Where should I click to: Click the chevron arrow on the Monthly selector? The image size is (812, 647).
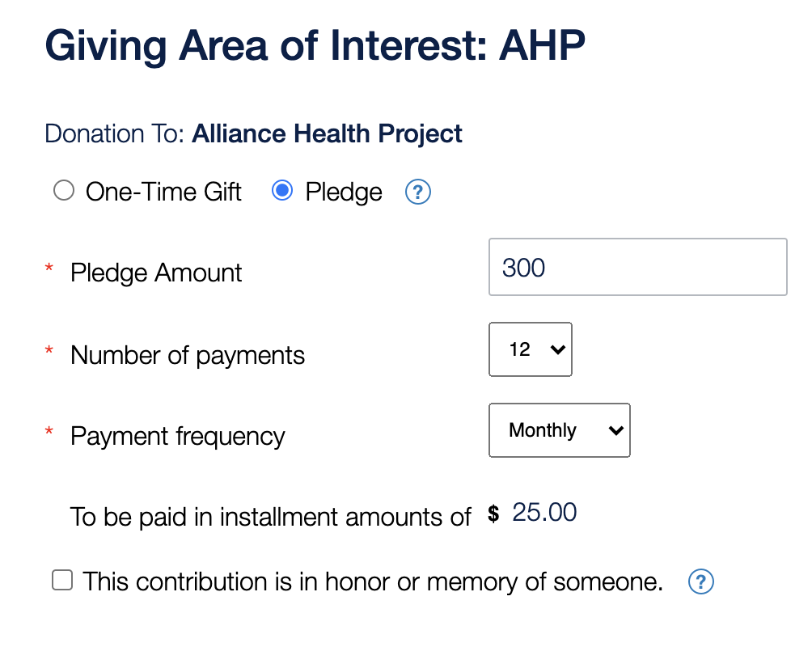[615, 430]
